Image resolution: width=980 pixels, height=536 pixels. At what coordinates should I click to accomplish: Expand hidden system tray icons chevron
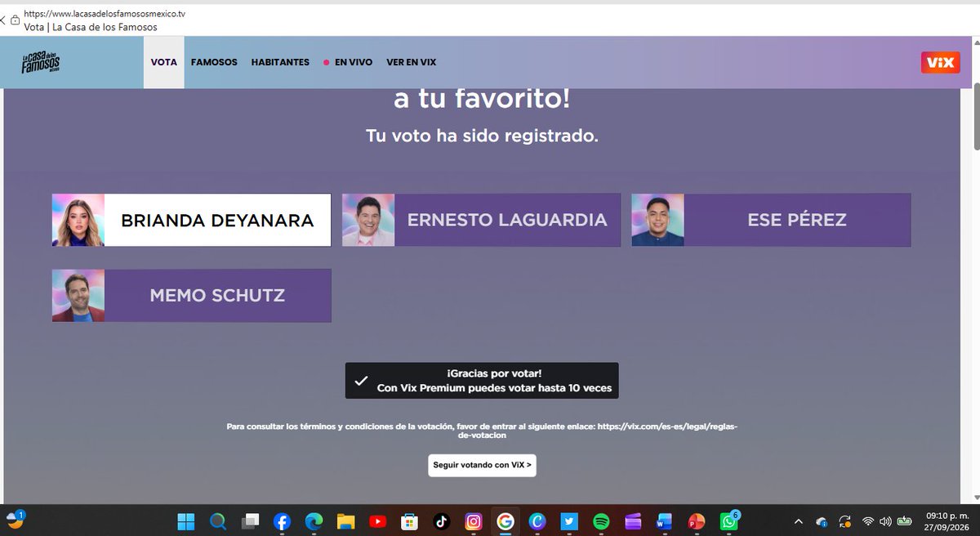click(x=799, y=521)
